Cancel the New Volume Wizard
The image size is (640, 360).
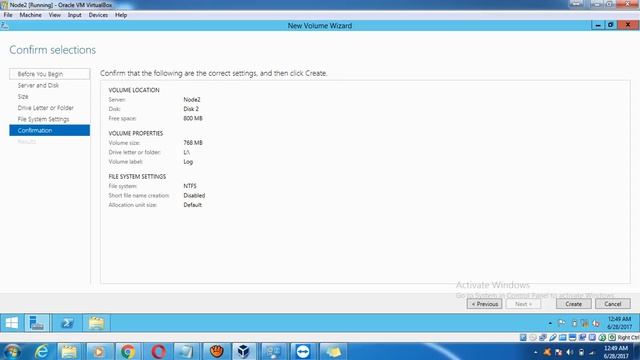coord(613,304)
